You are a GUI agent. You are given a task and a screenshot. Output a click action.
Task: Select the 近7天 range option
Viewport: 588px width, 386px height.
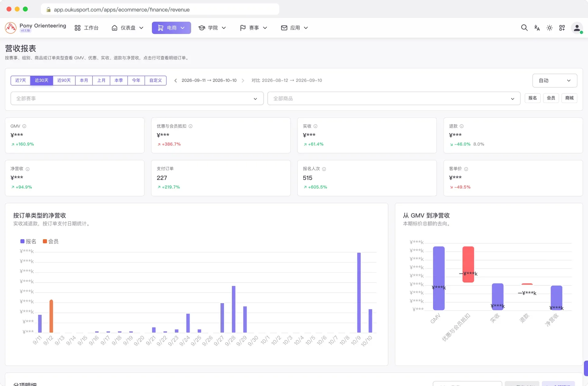point(21,81)
